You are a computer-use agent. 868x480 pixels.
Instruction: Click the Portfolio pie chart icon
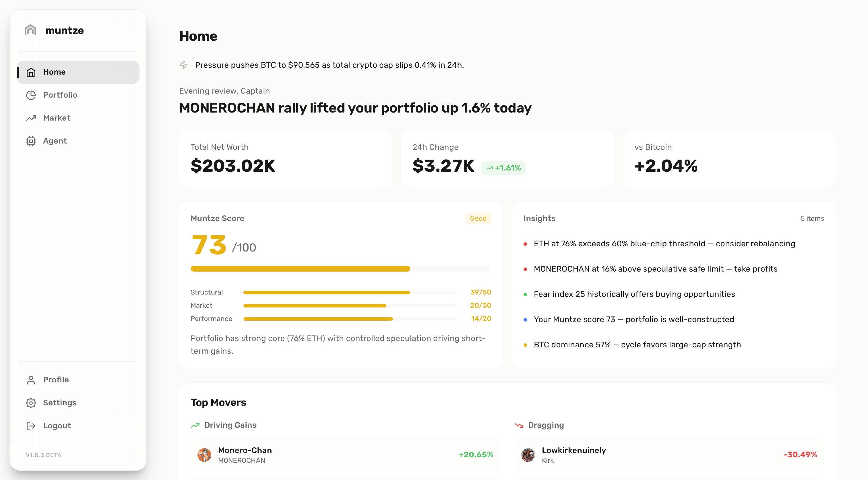(31, 95)
